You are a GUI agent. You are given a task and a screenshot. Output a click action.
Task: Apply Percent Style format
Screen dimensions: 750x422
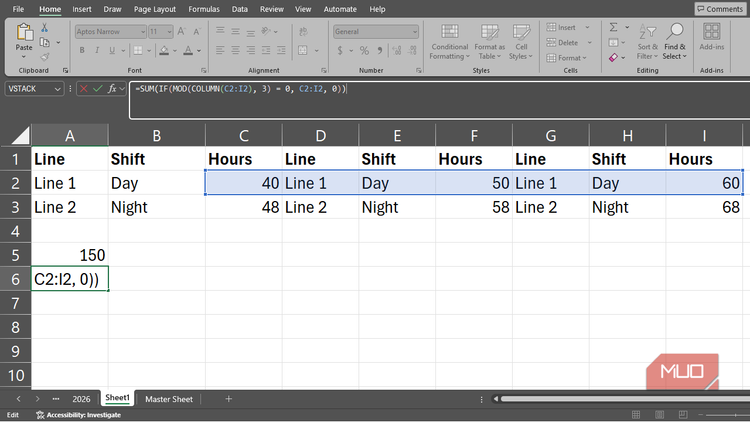(364, 50)
